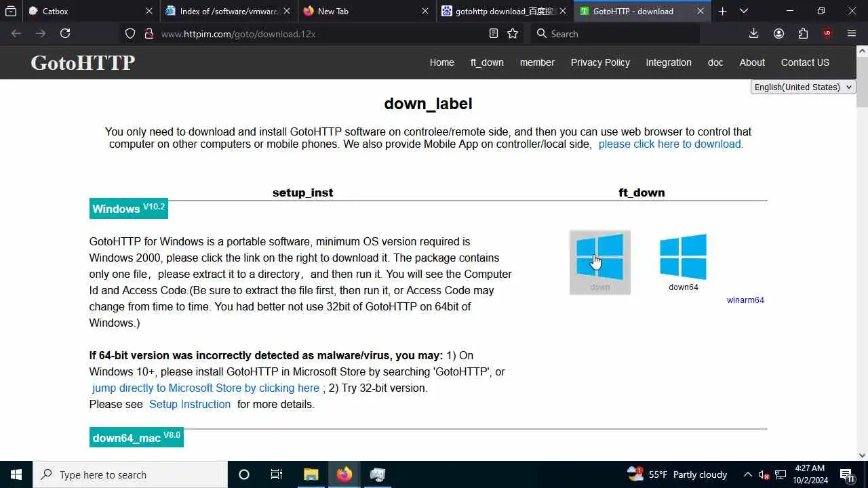868x488 pixels.
Task: Open Cortana circle icon on taskbar
Action: tap(244, 474)
